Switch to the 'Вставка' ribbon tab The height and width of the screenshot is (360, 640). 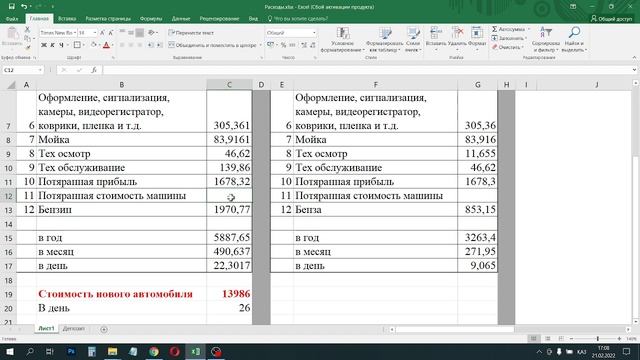coord(67,19)
